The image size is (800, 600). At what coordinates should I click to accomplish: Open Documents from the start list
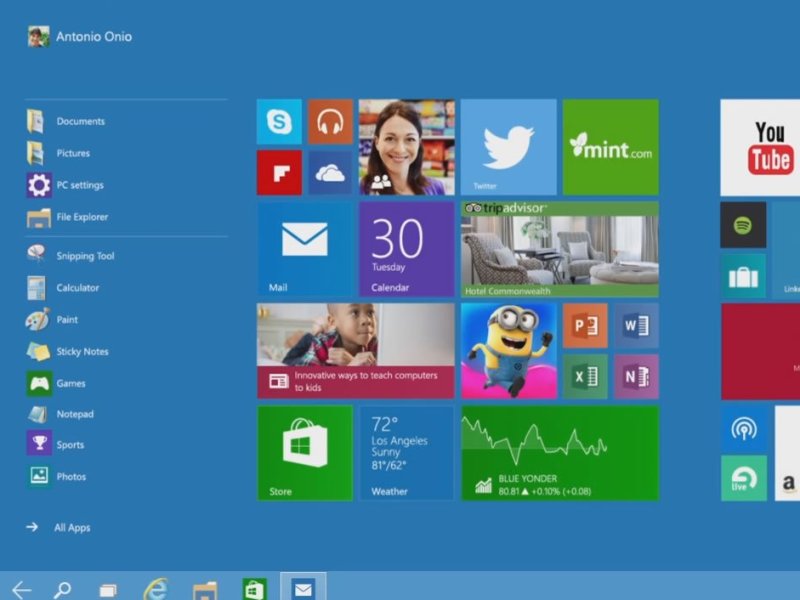(x=66, y=121)
